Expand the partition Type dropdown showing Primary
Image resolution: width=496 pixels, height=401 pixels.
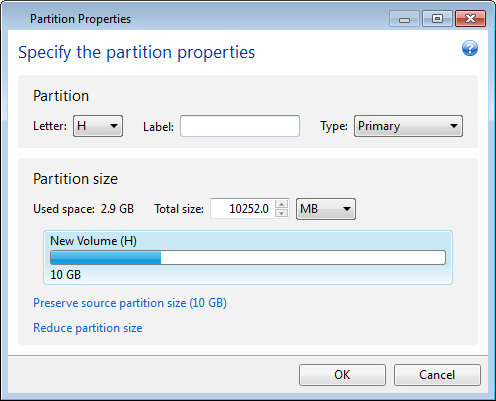pos(408,126)
